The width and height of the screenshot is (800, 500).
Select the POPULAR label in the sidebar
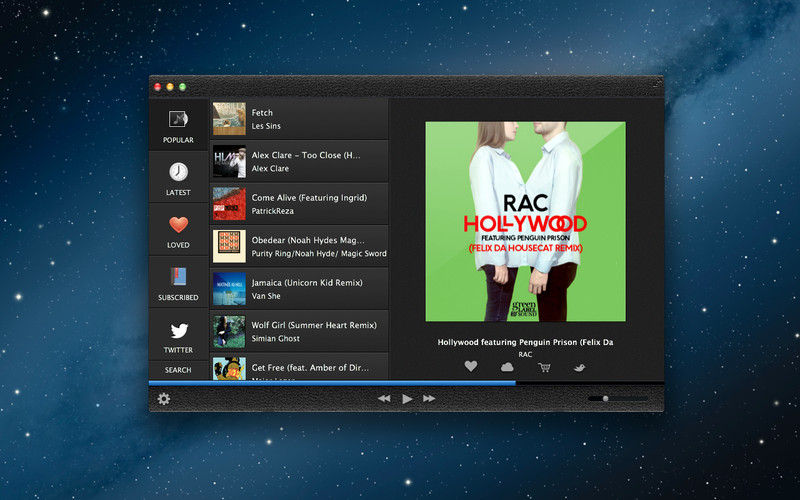(x=178, y=140)
